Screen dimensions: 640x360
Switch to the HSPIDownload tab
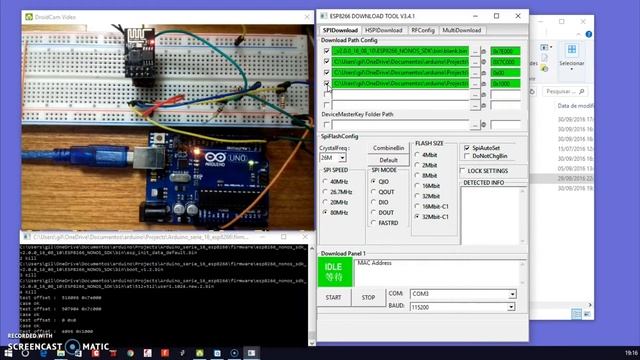pyautogui.click(x=384, y=30)
